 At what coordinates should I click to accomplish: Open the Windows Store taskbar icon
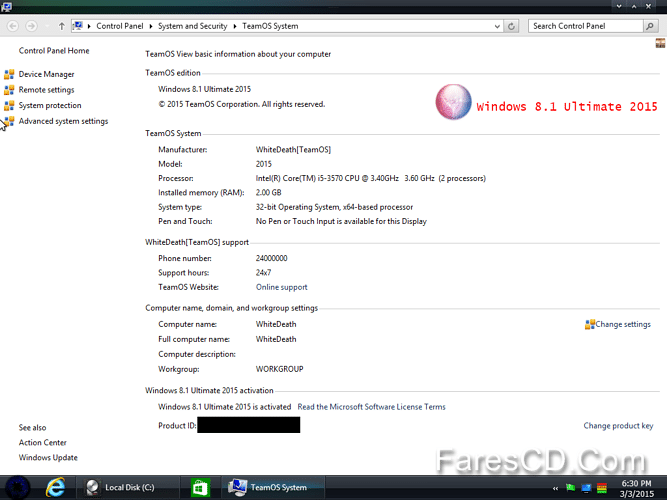coord(200,488)
